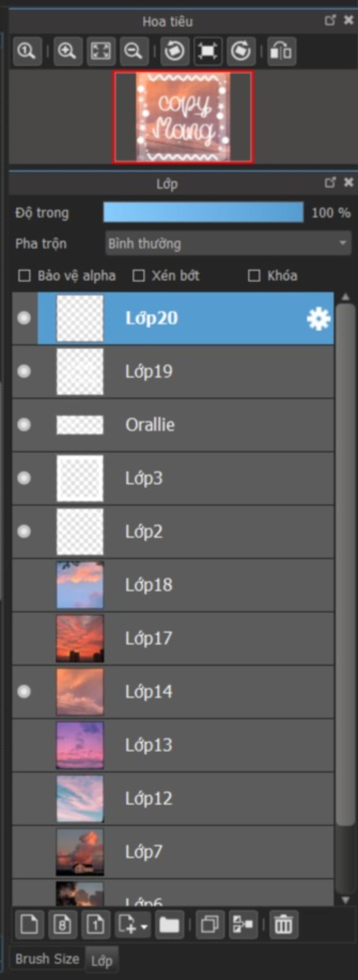The width and height of the screenshot is (358, 980).
Task: Enable the Bảo vệ alpha checkbox
Action: [24, 276]
